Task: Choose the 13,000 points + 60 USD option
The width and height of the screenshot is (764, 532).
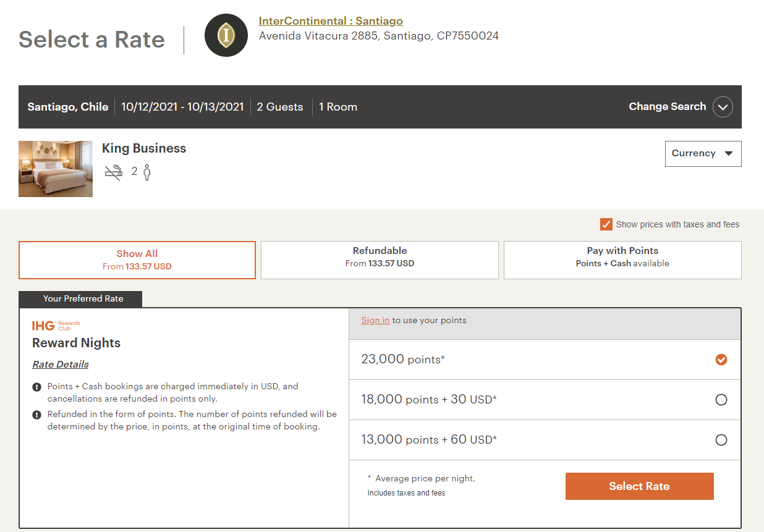Action: [721, 440]
